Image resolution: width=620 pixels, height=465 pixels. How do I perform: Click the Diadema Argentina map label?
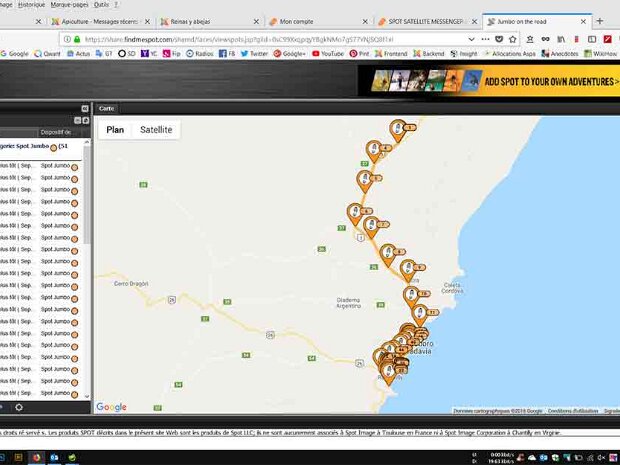[x=348, y=303]
